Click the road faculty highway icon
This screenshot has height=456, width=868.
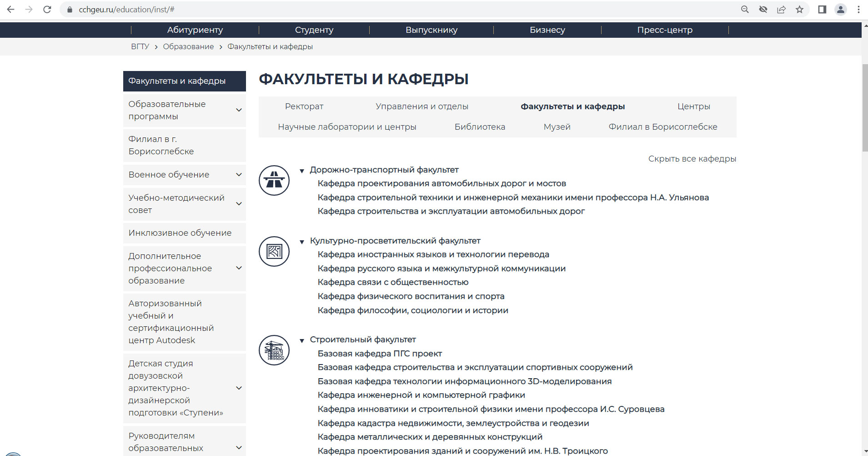pos(274,180)
